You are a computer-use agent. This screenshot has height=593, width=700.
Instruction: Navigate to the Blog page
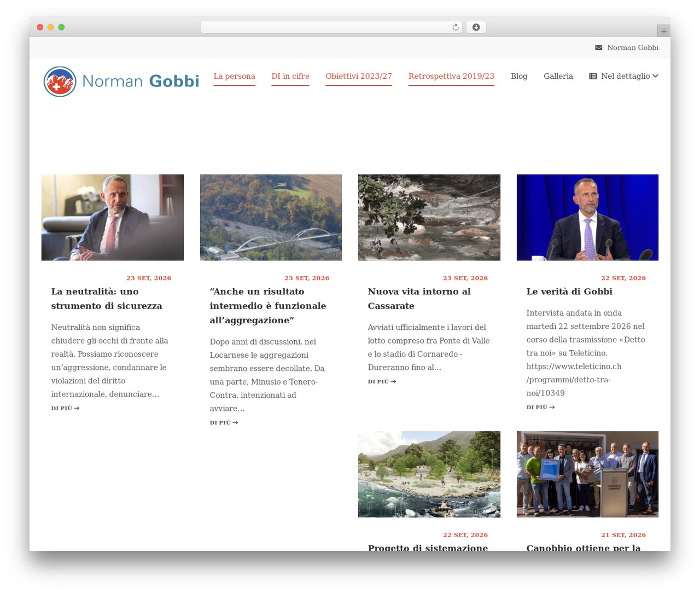[x=519, y=76]
